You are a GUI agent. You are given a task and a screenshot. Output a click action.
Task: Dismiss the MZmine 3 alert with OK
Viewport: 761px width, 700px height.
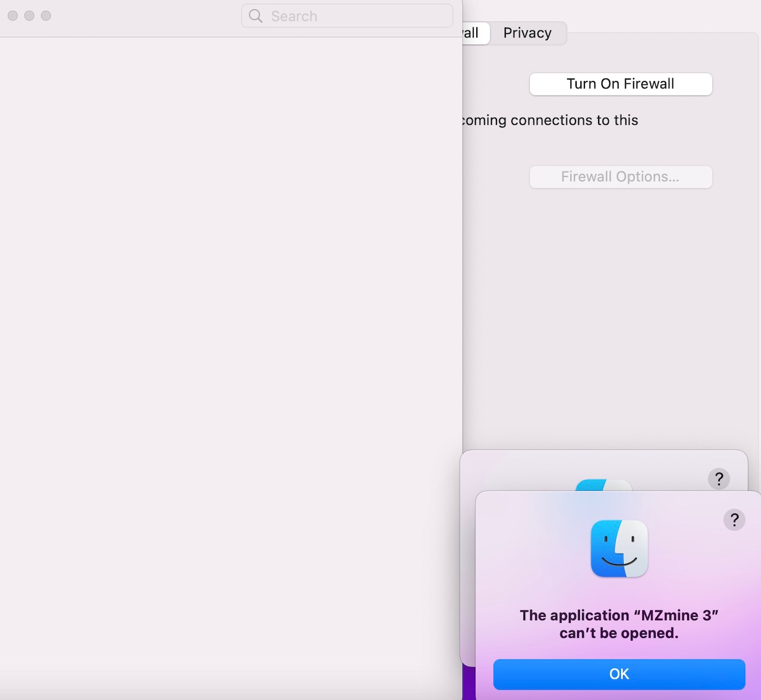tap(619, 674)
